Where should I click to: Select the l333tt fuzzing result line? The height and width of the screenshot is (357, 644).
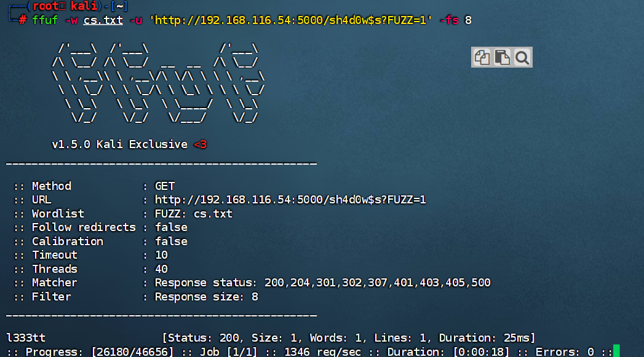coord(20,337)
